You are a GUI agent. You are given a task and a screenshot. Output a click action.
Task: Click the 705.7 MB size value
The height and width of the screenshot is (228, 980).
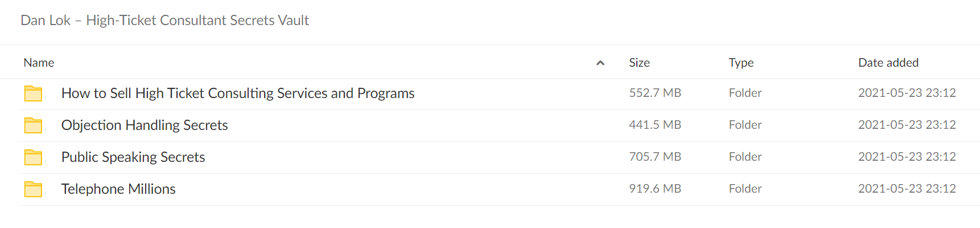(655, 157)
